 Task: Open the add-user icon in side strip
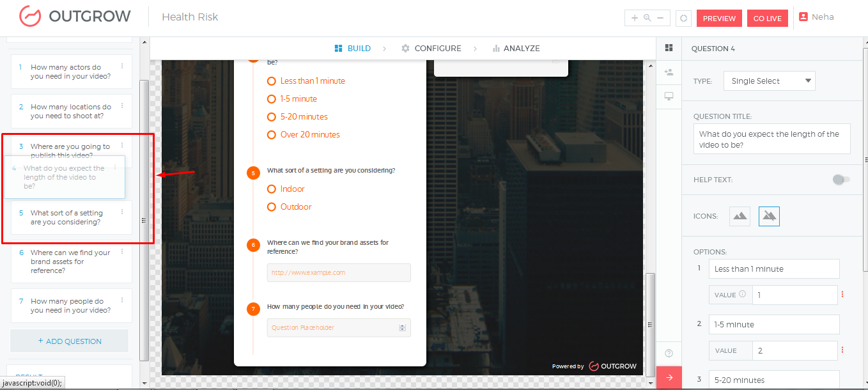669,72
